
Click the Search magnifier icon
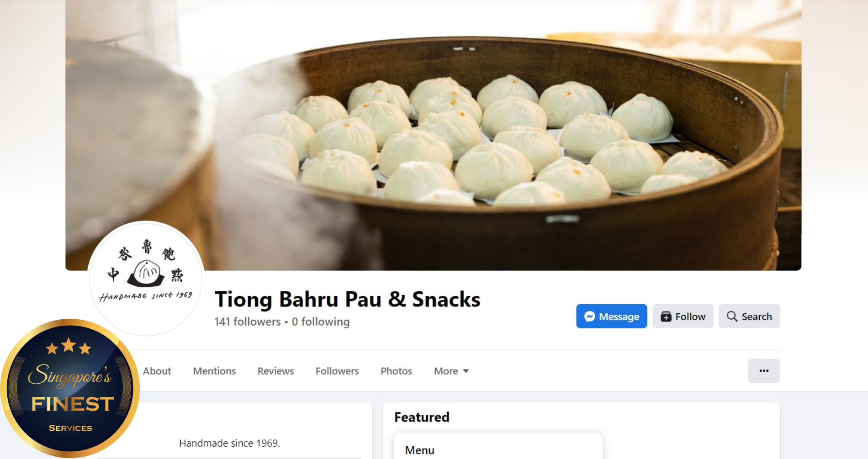click(x=732, y=317)
